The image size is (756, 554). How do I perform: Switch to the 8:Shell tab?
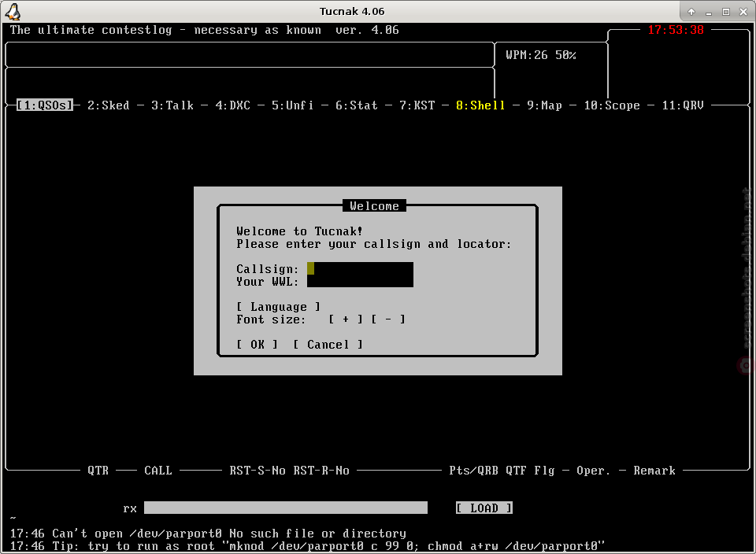480,105
